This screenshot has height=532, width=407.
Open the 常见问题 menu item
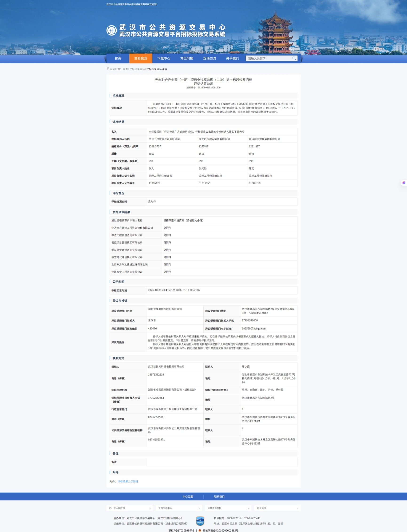click(x=186, y=58)
